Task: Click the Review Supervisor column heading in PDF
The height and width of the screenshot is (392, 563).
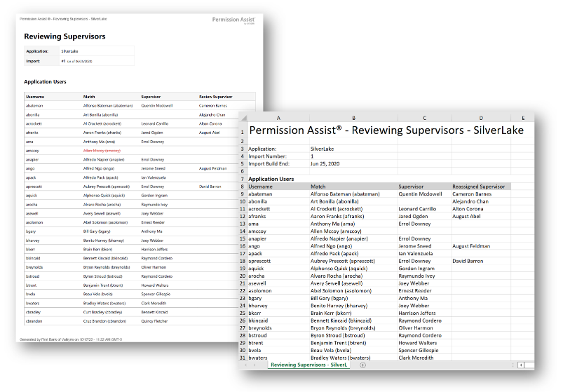Action: (215, 96)
